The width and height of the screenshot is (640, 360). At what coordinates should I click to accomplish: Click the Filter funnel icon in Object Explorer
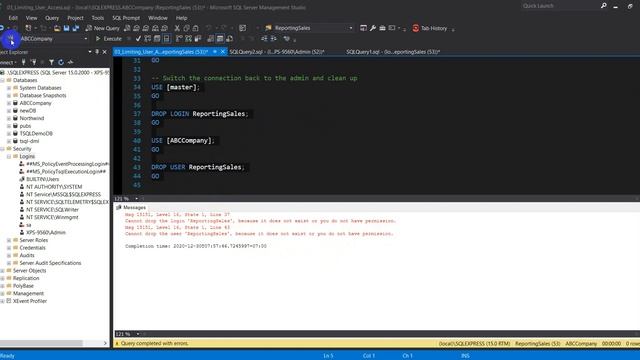[51, 62]
